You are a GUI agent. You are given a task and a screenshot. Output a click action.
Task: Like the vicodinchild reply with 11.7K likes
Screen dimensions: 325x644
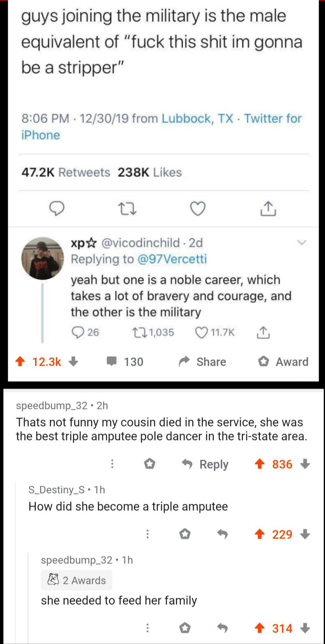click(201, 332)
